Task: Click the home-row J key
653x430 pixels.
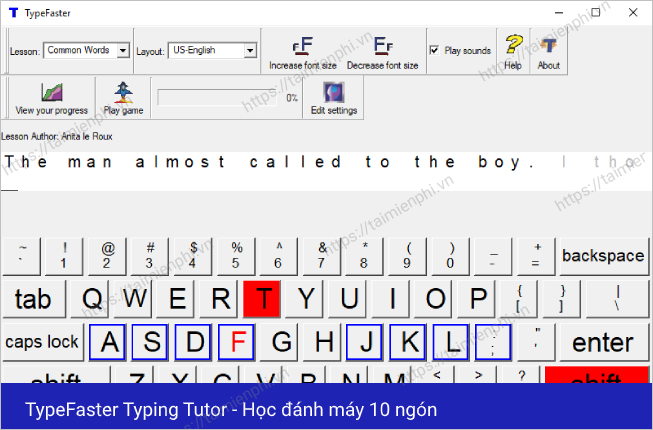Action: [x=364, y=342]
